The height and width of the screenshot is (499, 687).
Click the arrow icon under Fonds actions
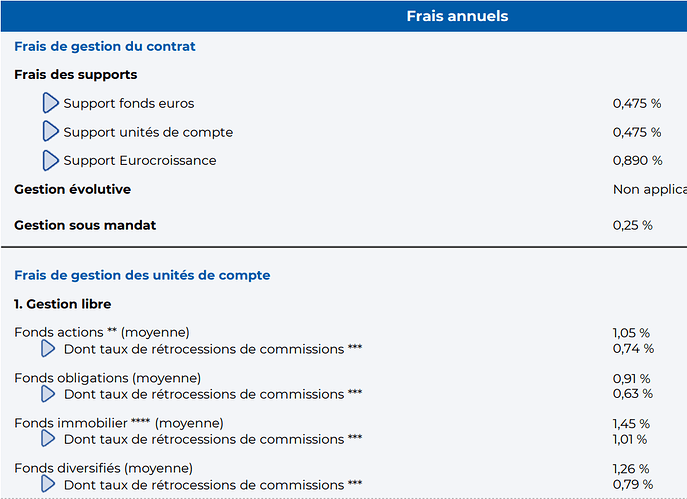48,349
